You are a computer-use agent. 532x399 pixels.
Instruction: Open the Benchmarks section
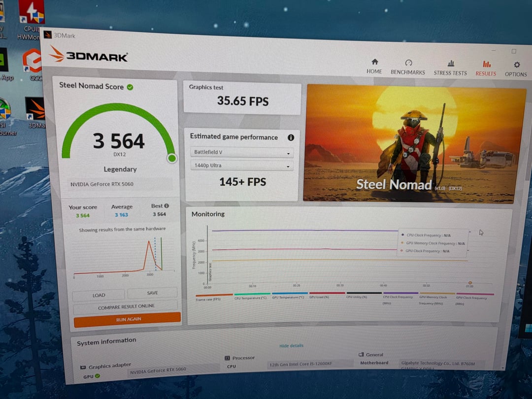coord(408,67)
